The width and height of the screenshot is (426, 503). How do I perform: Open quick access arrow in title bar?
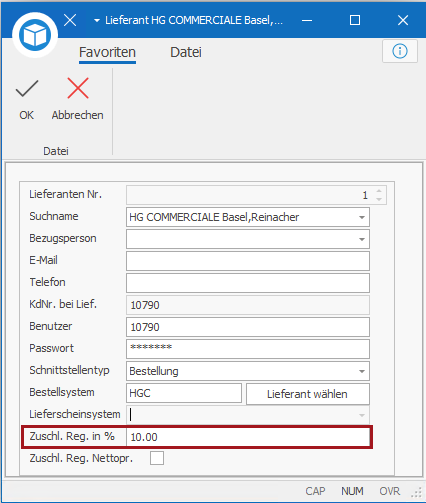[x=97, y=21]
